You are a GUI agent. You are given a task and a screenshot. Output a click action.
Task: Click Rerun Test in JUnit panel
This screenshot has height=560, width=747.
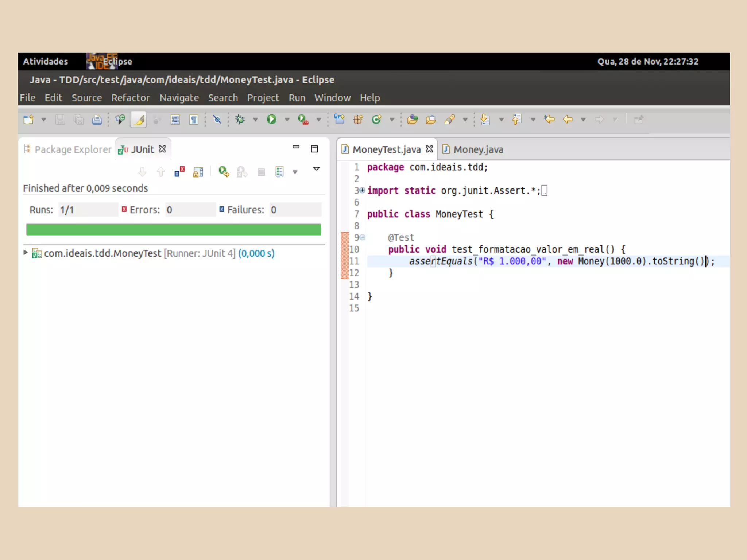point(224,172)
